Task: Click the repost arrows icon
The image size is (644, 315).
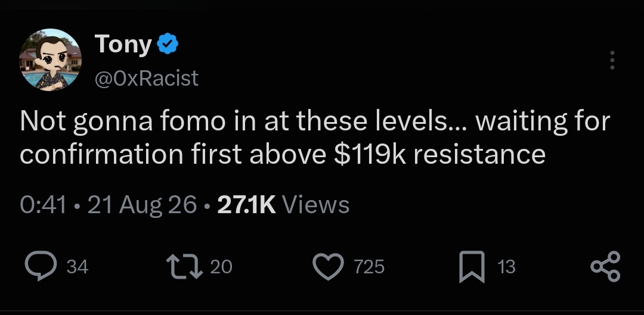Action: pyautogui.click(x=184, y=267)
